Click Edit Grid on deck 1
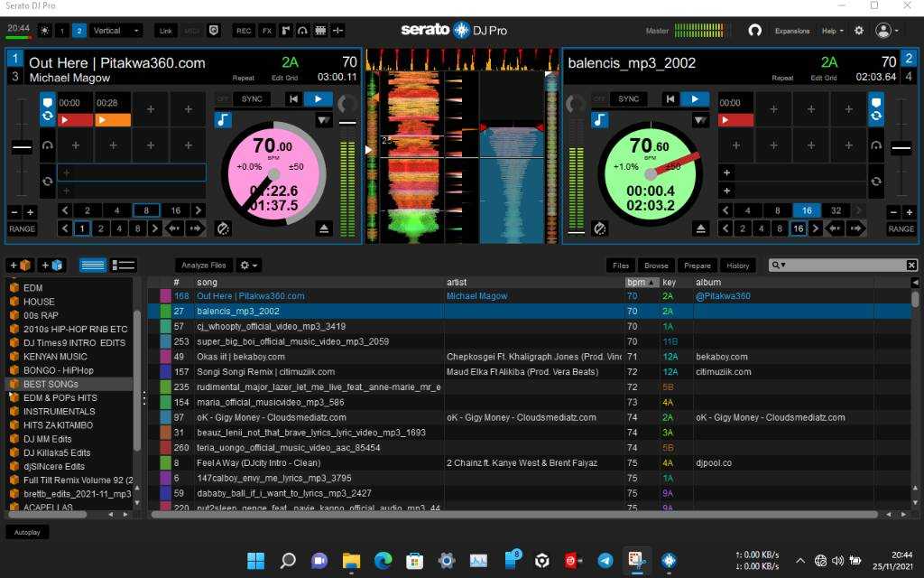 point(284,78)
